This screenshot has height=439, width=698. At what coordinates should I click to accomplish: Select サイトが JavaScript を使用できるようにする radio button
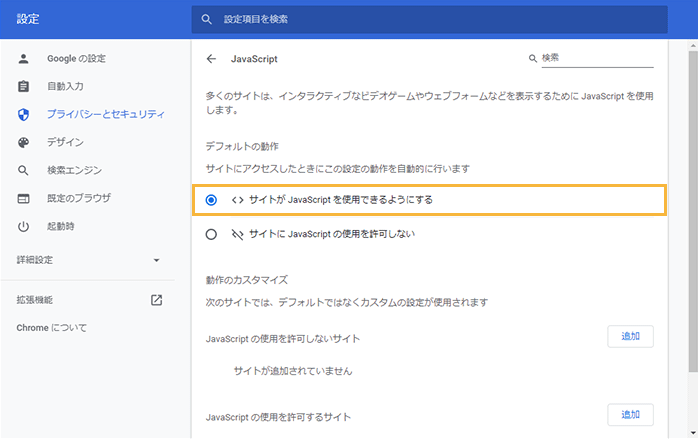211,200
